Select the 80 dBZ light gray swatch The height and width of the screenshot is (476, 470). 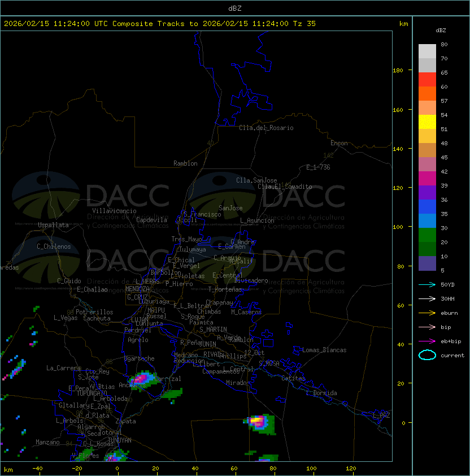tap(427, 51)
